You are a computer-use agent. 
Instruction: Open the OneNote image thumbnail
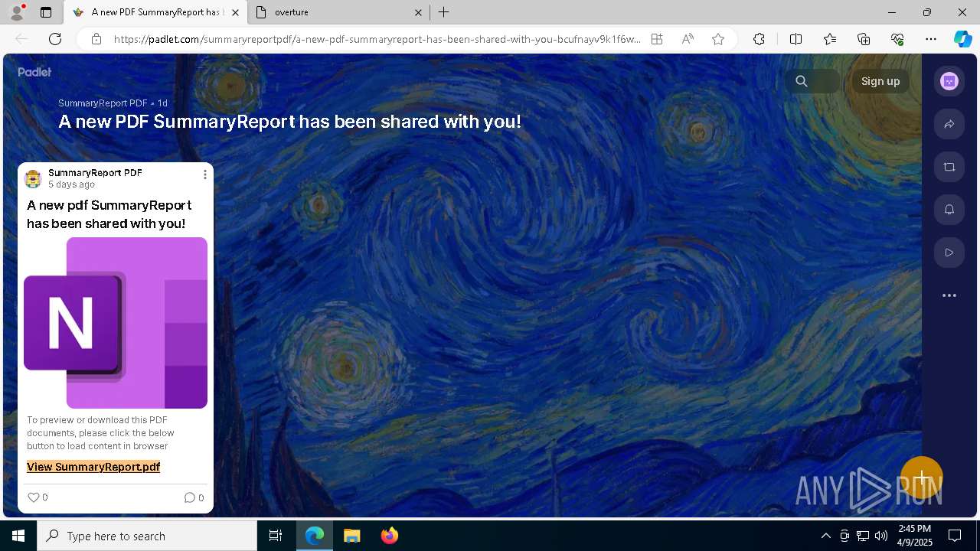pos(116,323)
